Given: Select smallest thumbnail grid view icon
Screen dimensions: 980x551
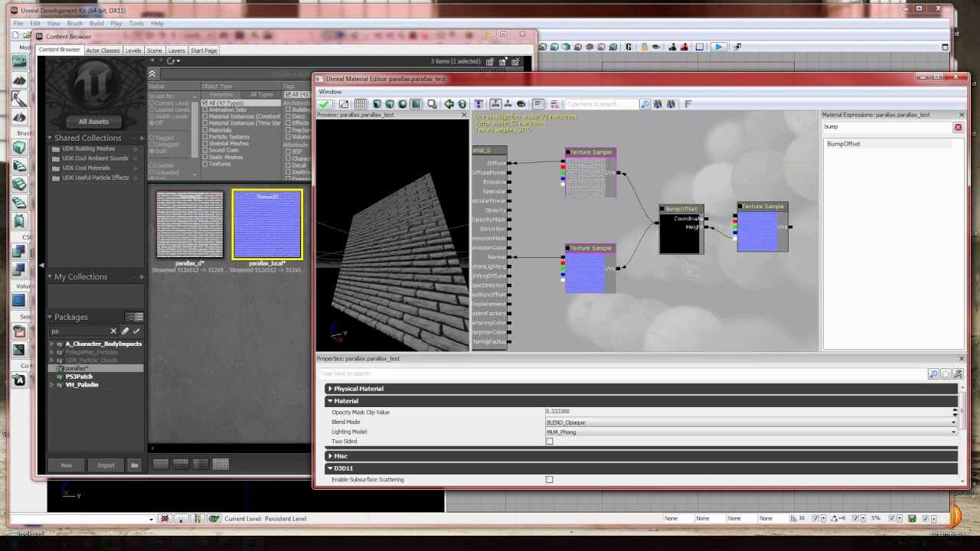Looking at the screenshot, I should click(x=161, y=464).
